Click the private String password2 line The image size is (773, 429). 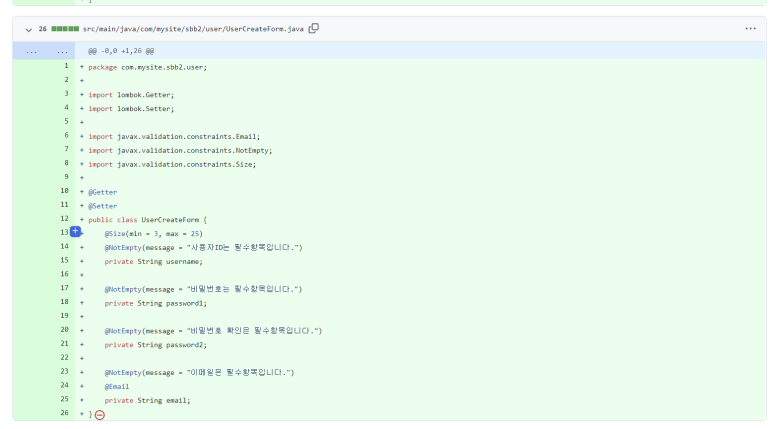(155, 345)
